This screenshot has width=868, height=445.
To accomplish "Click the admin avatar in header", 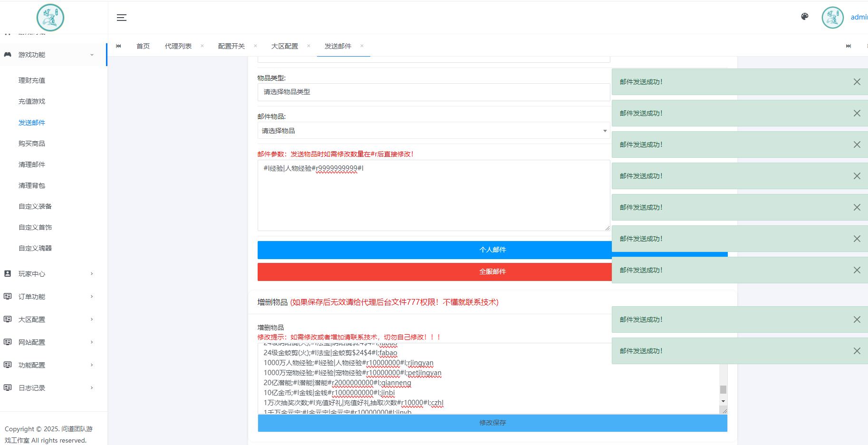I will point(832,18).
